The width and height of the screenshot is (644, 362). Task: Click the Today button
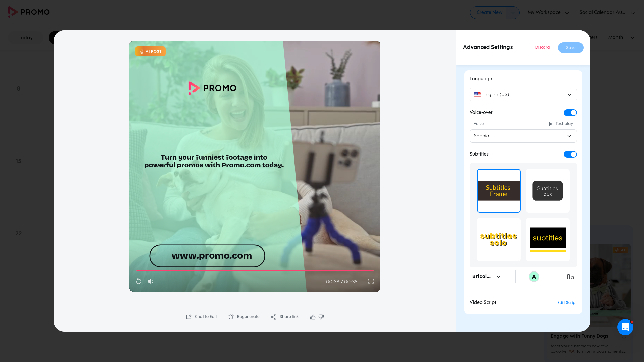25,38
